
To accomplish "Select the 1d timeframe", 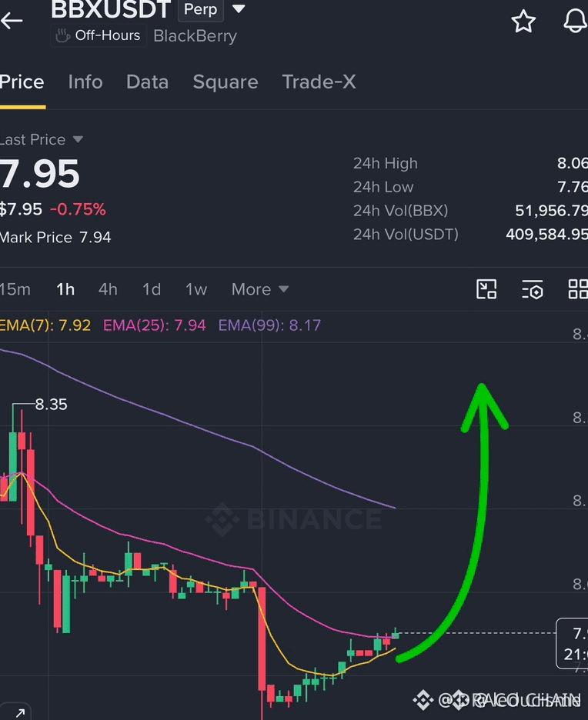I will coord(152,290).
